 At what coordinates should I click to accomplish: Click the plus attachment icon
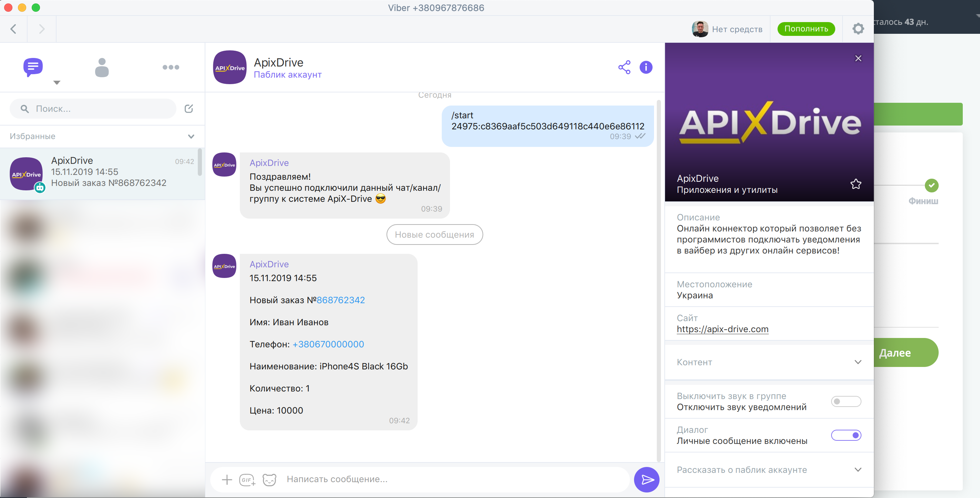[x=227, y=480]
